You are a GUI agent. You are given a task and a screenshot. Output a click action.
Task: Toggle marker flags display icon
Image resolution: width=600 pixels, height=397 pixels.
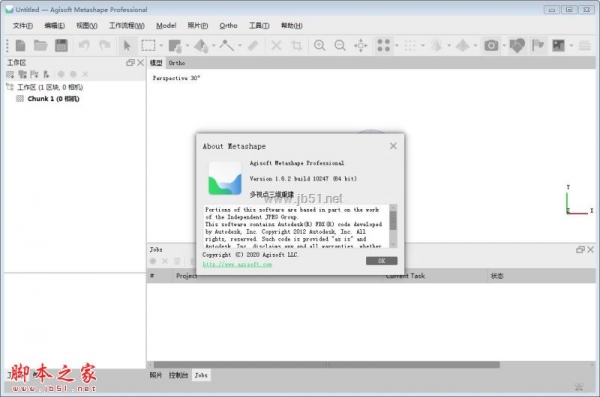point(538,46)
